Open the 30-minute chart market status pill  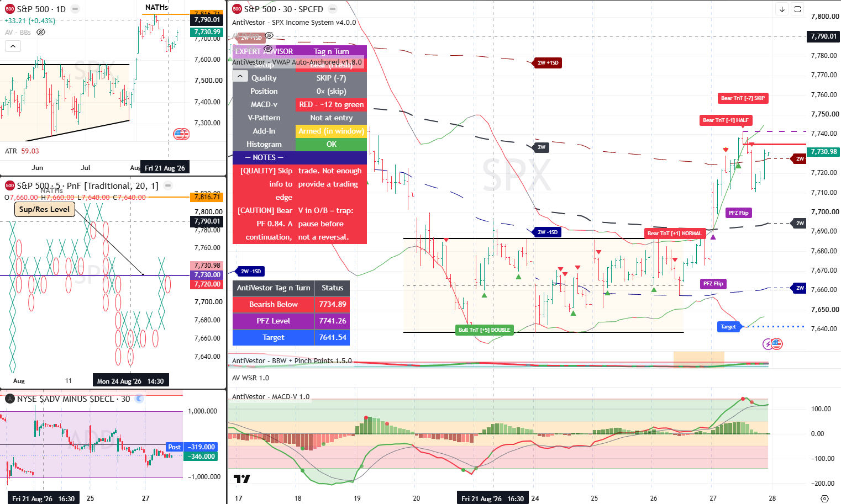point(333,9)
